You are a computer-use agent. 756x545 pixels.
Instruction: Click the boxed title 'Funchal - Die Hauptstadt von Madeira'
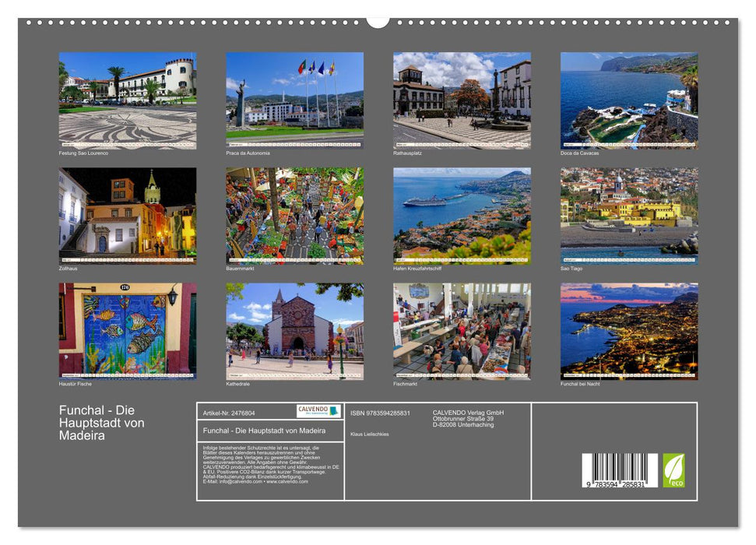(x=264, y=431)
